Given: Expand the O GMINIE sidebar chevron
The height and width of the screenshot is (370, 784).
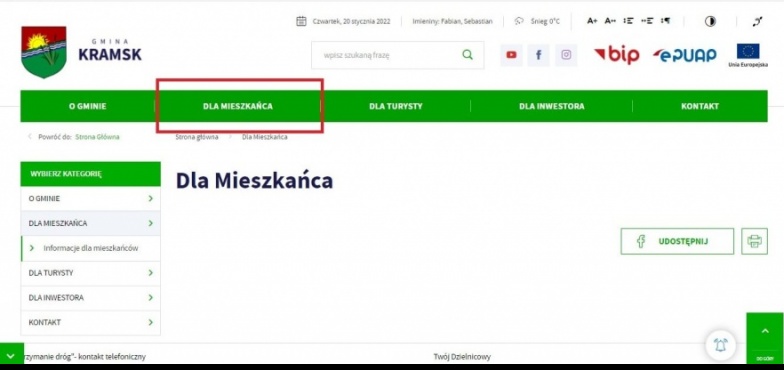Looking at the screenshot, I should [x=150, y=198].
